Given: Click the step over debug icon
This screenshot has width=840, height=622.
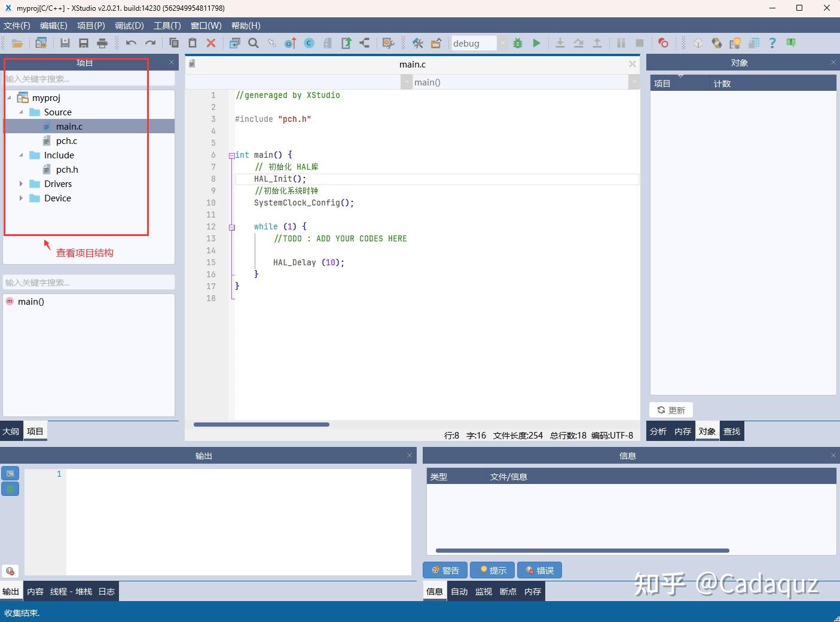Looking at the screenshot, I should [x=579, y=43].
